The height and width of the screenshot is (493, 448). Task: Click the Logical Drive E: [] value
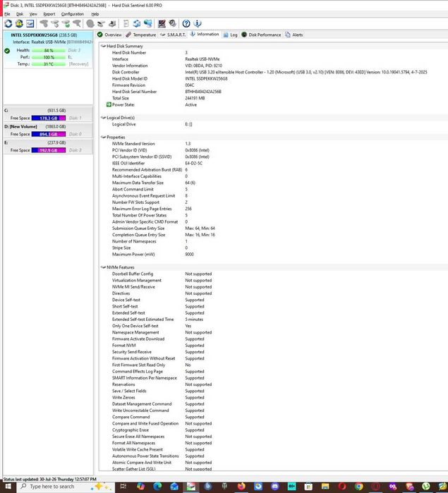pos(188,124)
